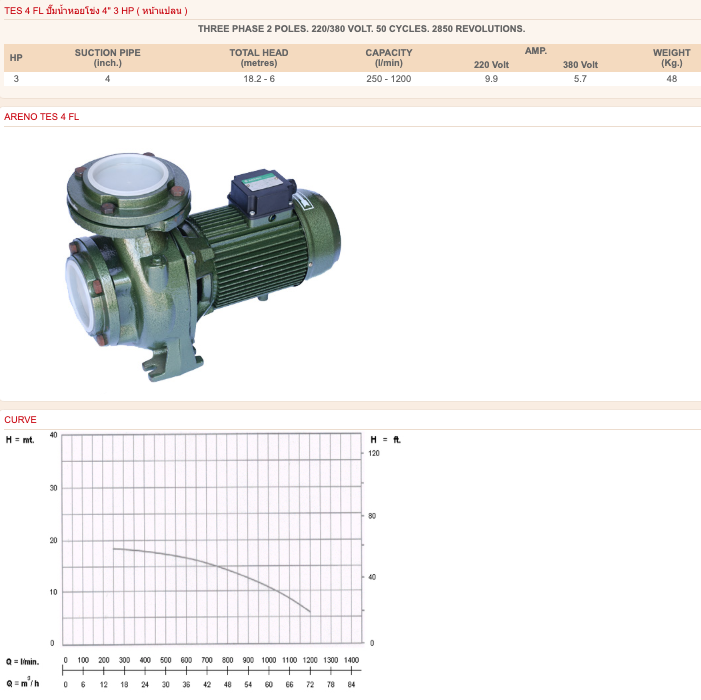This screenshot has width=701, height=700.
Task: Click the capacity value 250 - 1200
Action: tap(389, 79)
